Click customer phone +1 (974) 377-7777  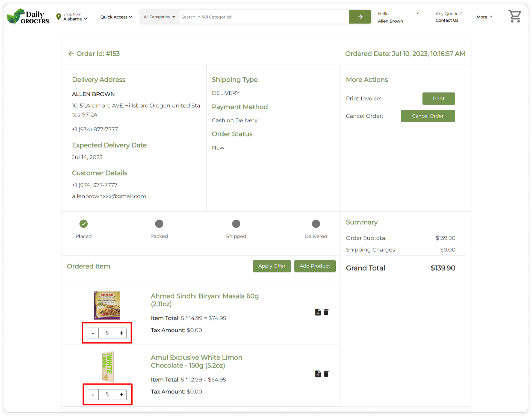[x=94, y=185]
